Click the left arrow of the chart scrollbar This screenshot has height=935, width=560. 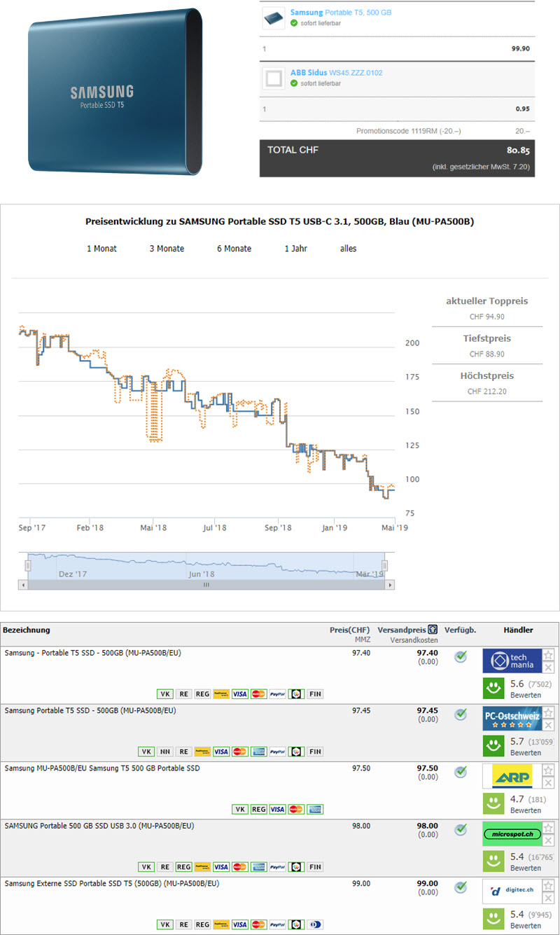24,584
